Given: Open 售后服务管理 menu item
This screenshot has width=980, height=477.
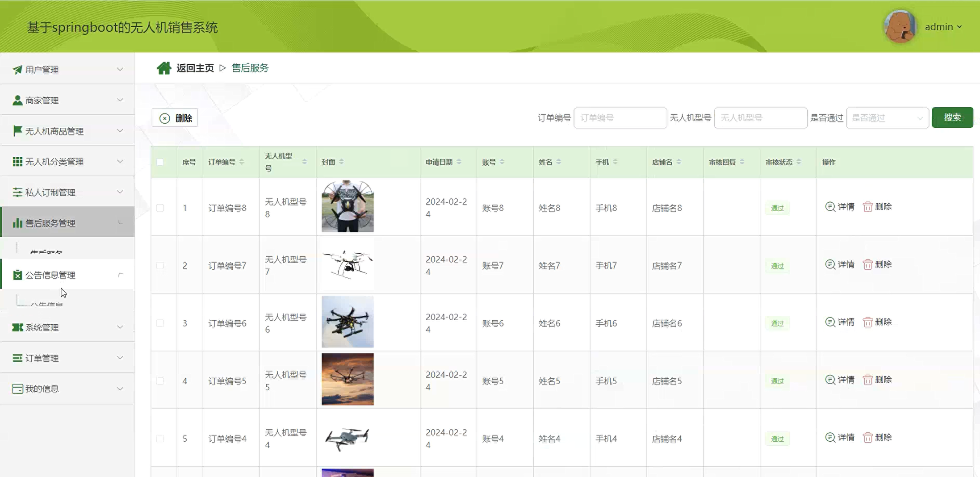Looking at the screenshot, I should [x=67, y=222].
